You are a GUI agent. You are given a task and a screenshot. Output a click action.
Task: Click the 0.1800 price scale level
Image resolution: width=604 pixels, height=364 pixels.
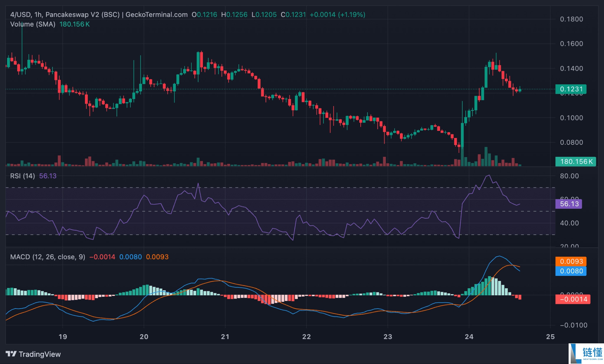[x=571, y=19]
